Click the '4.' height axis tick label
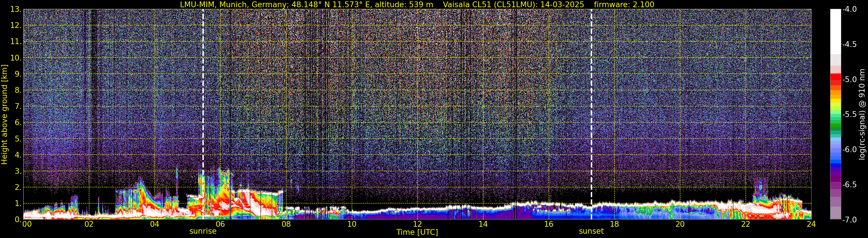 click(18, 155)
